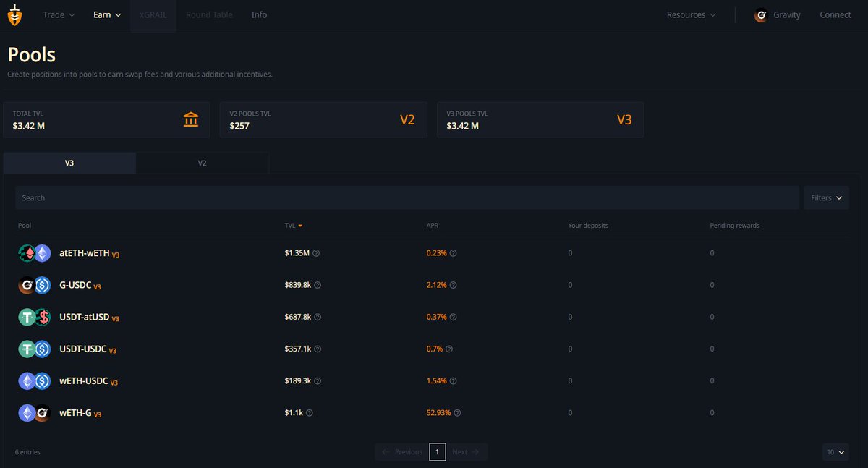
Task: Click the info icon next to $1.1k TVL
Action: (310, 412)
